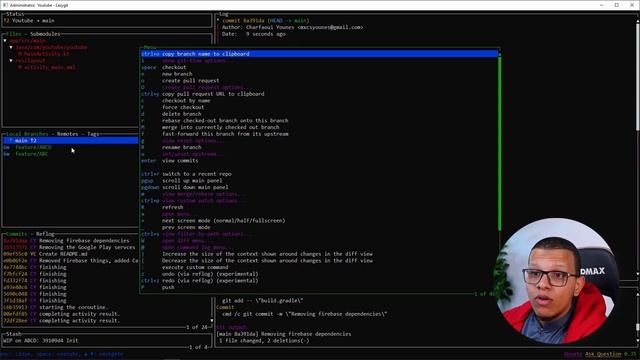
Task: Select 'scroll up main panel' entry
Action: tap(192, 181)
